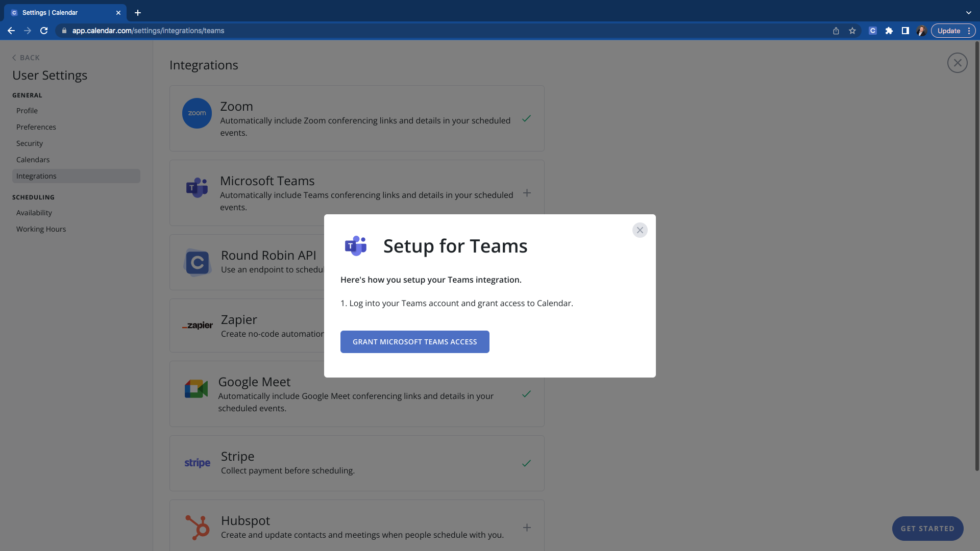This screenshot has height=551, width=980.
Task: Click the Hubspot logo
Action: [198, 528]
